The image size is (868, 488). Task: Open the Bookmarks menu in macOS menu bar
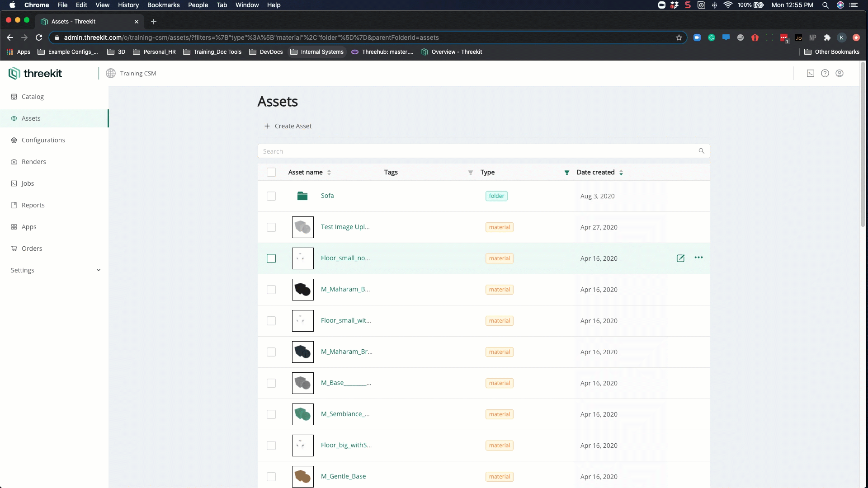pos(163,5)
